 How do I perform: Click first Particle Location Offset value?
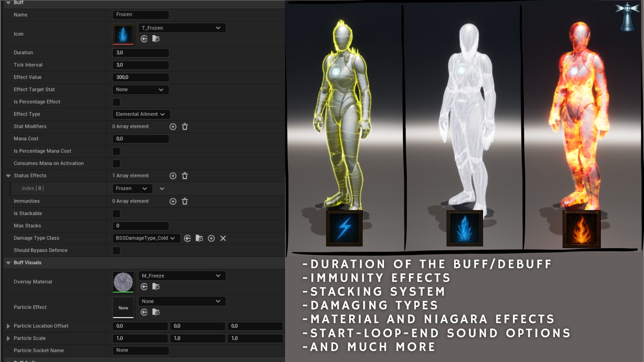pos(140,326)
